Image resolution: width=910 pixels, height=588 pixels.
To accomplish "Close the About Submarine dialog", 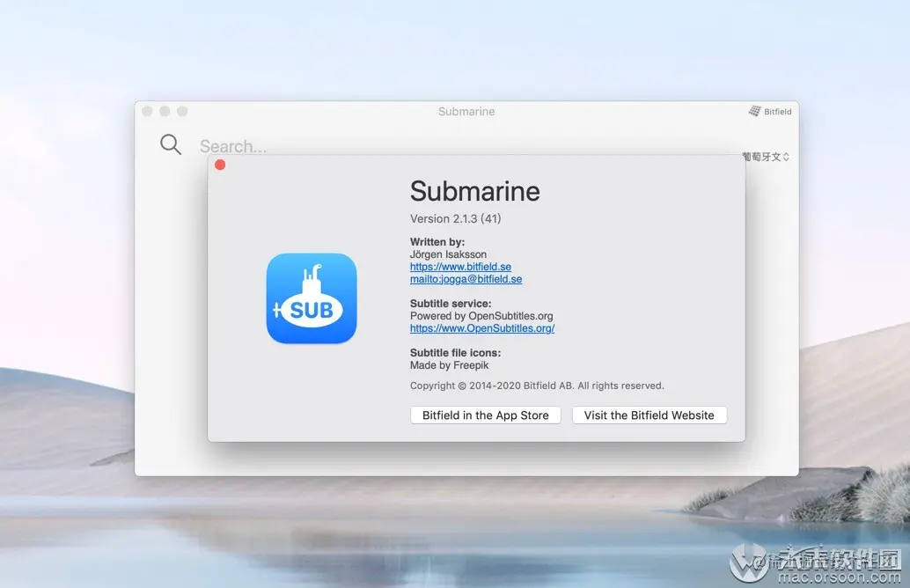I will (x=220, y=165).
